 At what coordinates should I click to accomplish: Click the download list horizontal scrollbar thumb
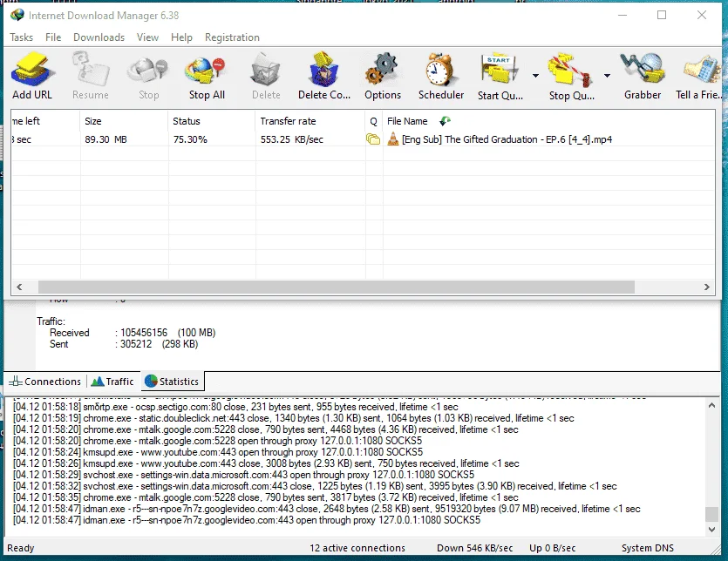337,287
